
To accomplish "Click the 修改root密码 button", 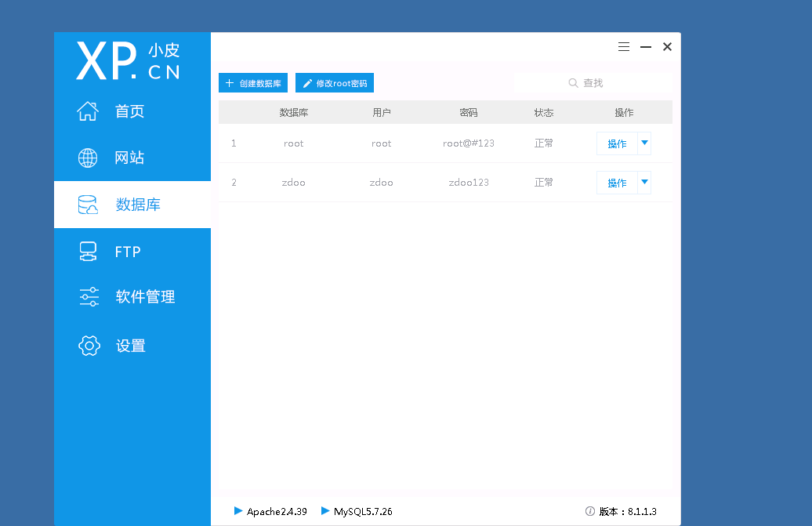I will pos(335,83).
